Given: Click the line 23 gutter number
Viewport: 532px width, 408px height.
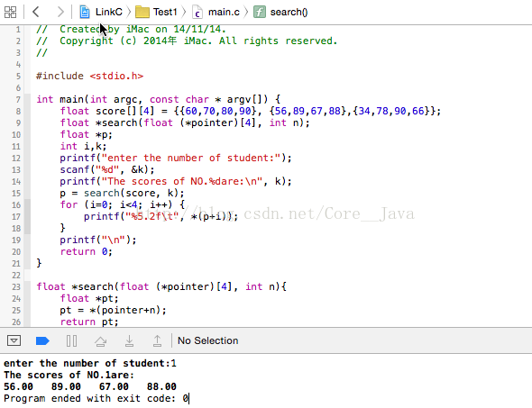Looking at the screenshot, I should coord(16,287).
